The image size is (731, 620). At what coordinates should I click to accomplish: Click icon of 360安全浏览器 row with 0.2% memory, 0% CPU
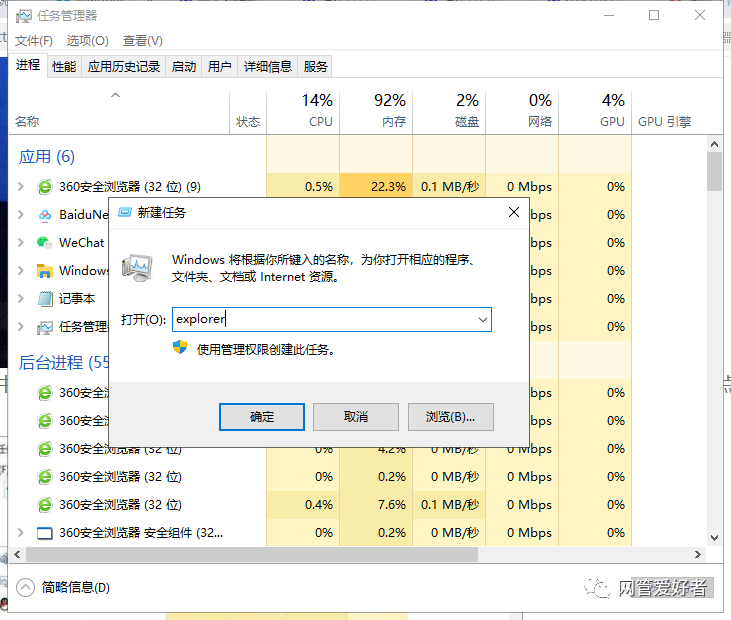[45, 477]
